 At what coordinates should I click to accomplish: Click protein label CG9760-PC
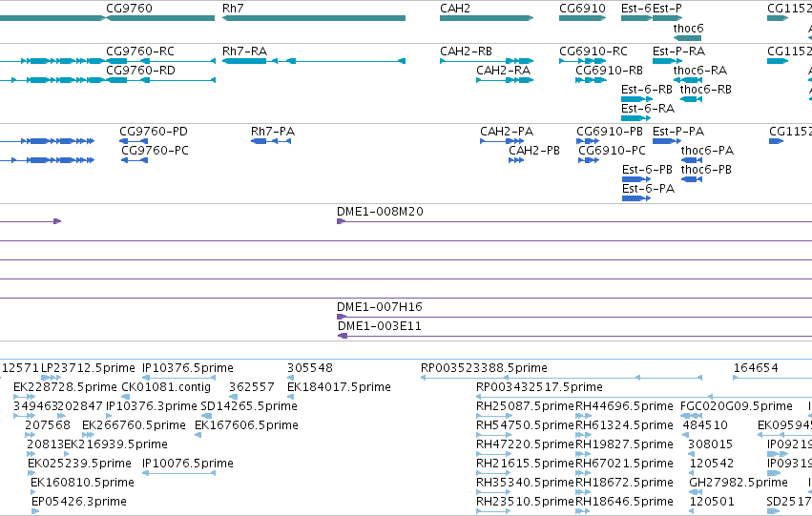(155, 151)
